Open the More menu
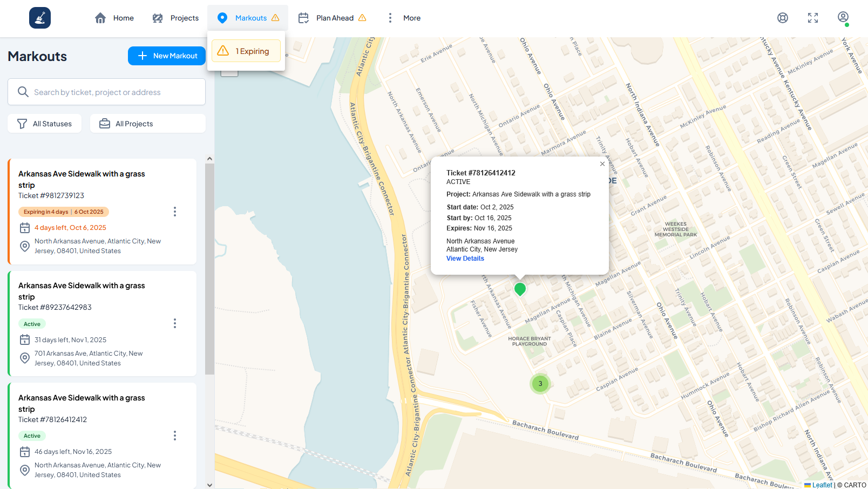 tap(403, 18)
